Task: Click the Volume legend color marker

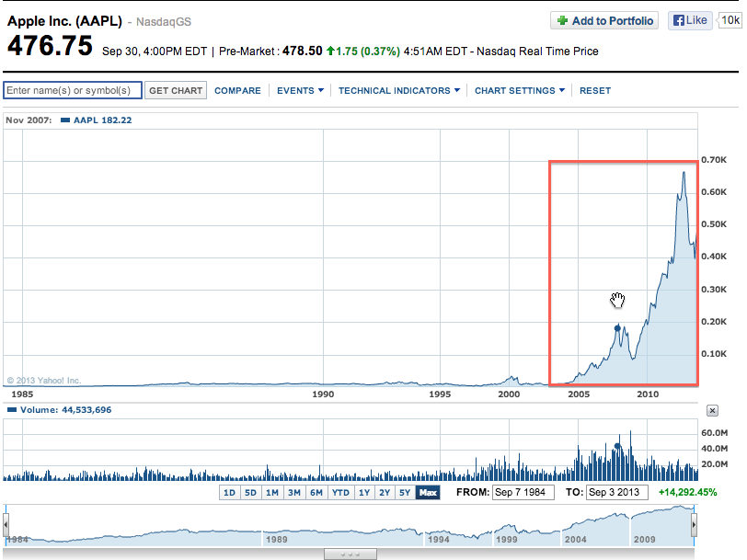Action: [12, 410]
